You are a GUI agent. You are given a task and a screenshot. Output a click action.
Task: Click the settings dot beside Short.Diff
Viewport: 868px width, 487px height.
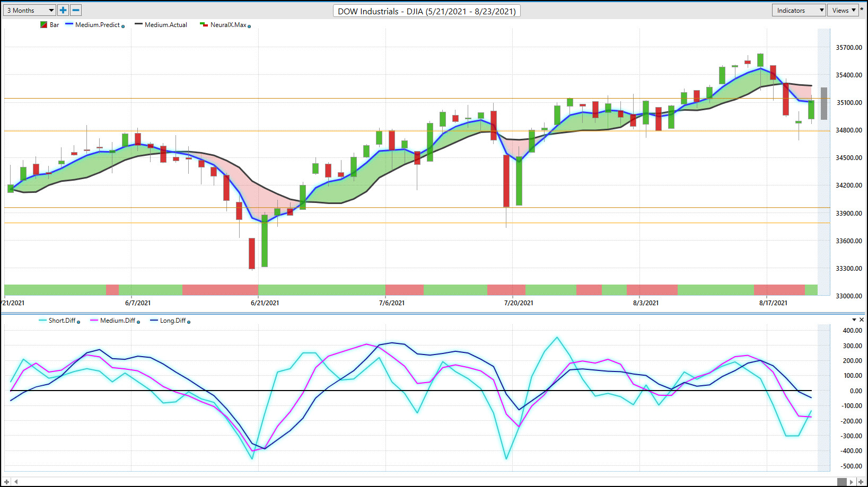pos(78,322)
